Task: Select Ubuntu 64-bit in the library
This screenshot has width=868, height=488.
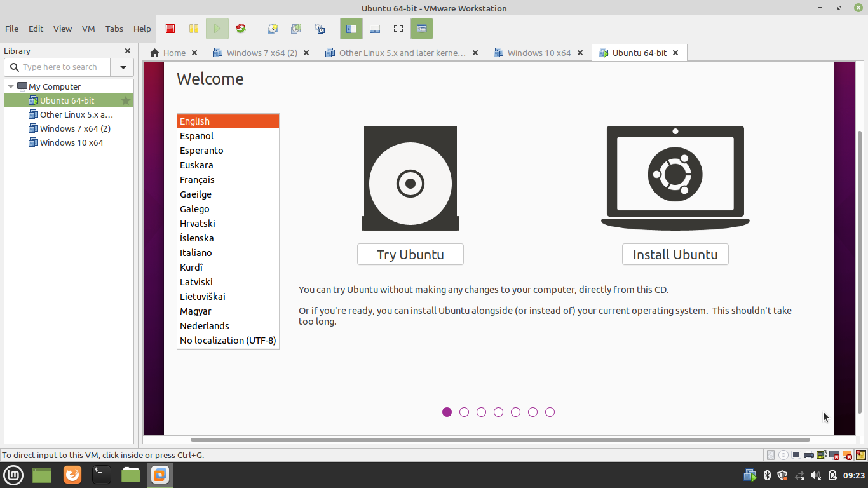Action: pyautogui.click(x=69, y=100)
